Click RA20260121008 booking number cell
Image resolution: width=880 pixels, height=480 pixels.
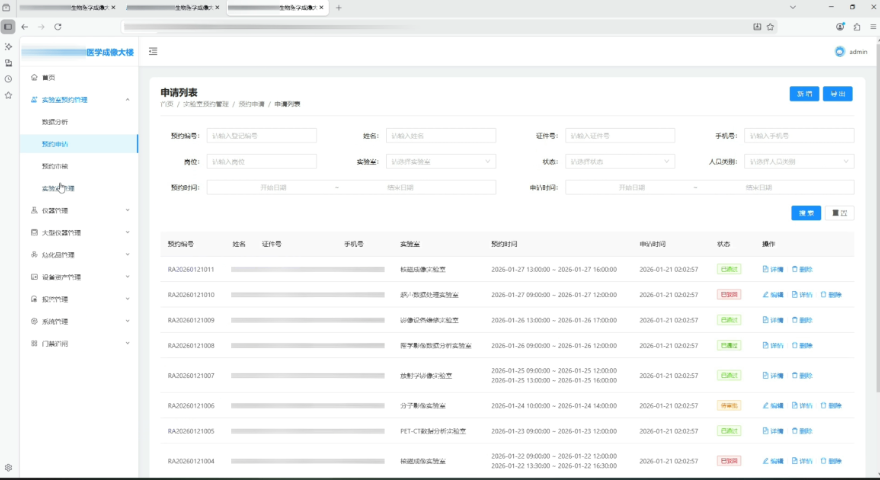191,346
